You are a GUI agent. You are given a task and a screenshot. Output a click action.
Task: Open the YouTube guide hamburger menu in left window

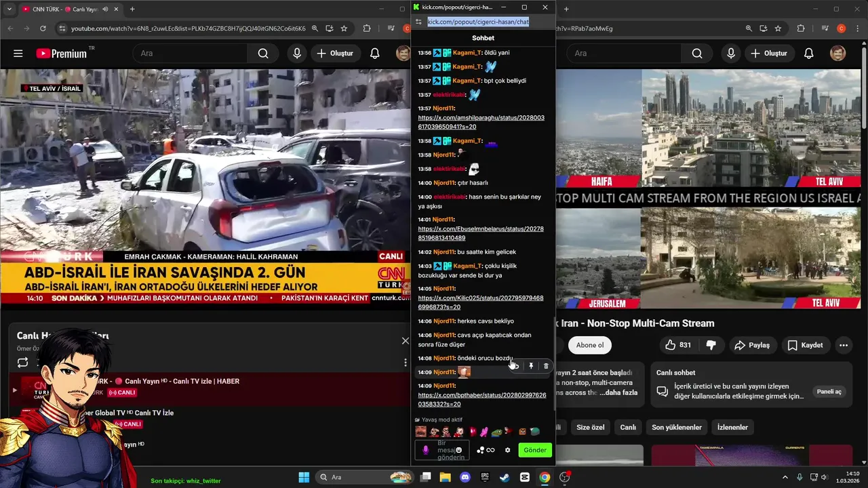tap(18, 54)
